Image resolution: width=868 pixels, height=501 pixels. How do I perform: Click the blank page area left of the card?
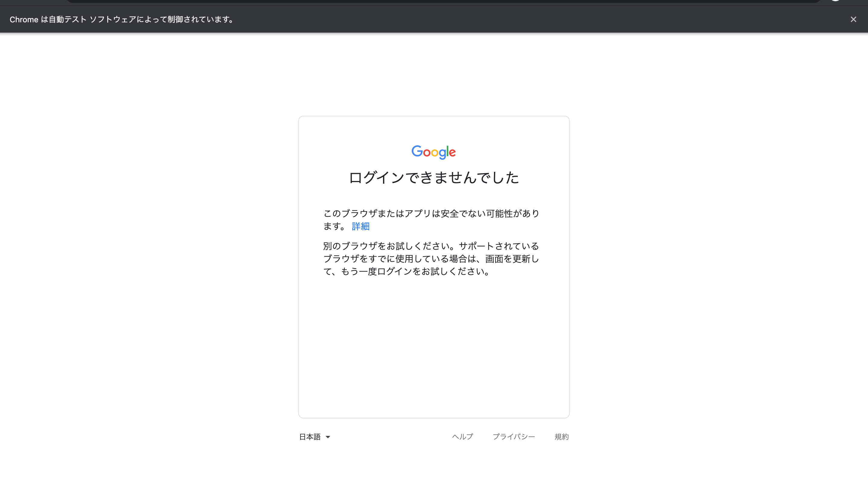point(148,258)
